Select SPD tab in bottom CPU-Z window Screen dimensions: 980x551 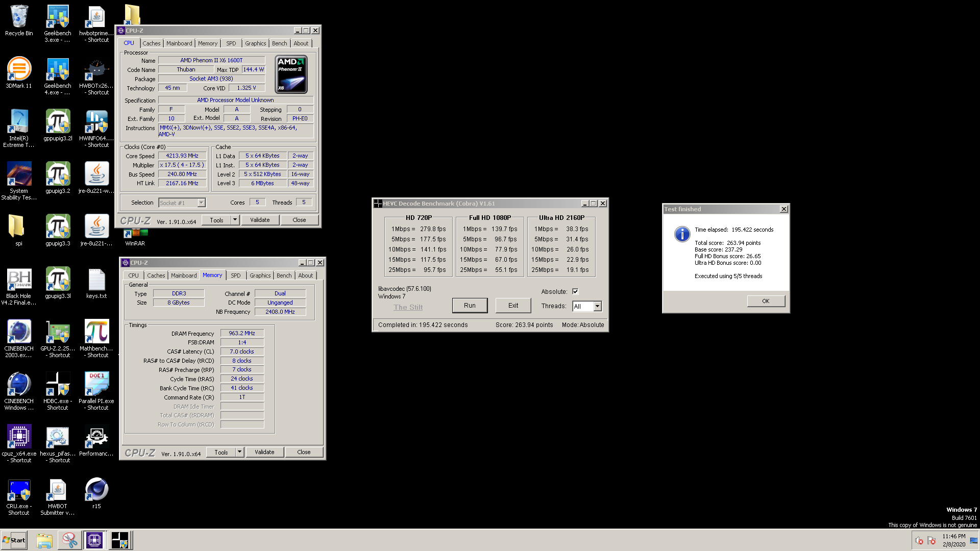coord(236,275)
